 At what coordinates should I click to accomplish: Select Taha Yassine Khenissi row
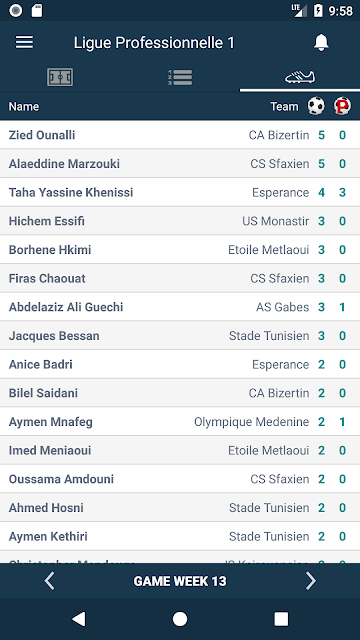point(180,192)
